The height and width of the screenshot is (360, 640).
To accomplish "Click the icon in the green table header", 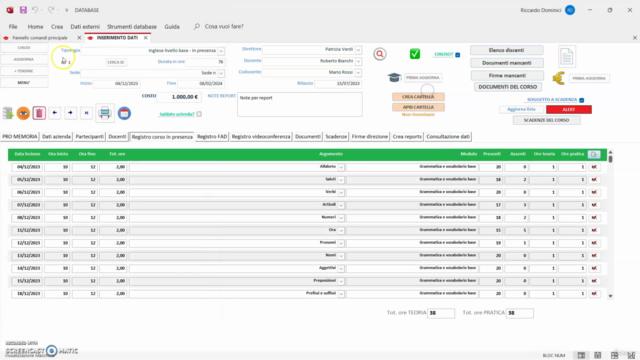I will pos(594,154).
